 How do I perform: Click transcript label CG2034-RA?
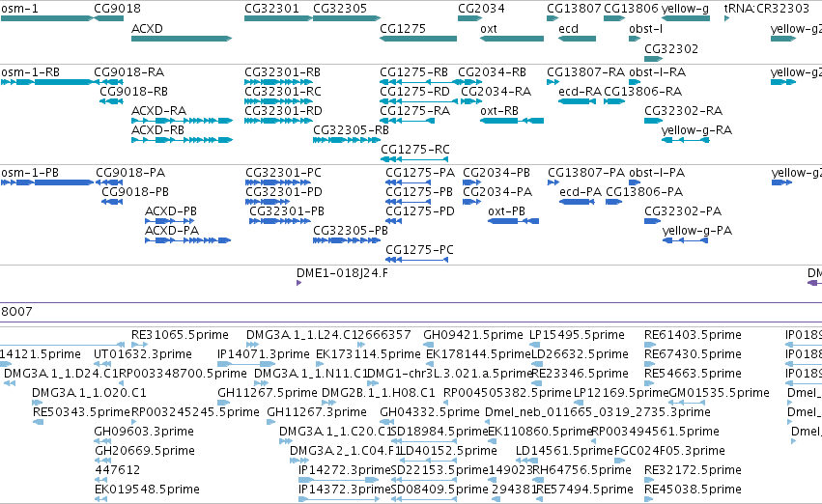(496, 92)
